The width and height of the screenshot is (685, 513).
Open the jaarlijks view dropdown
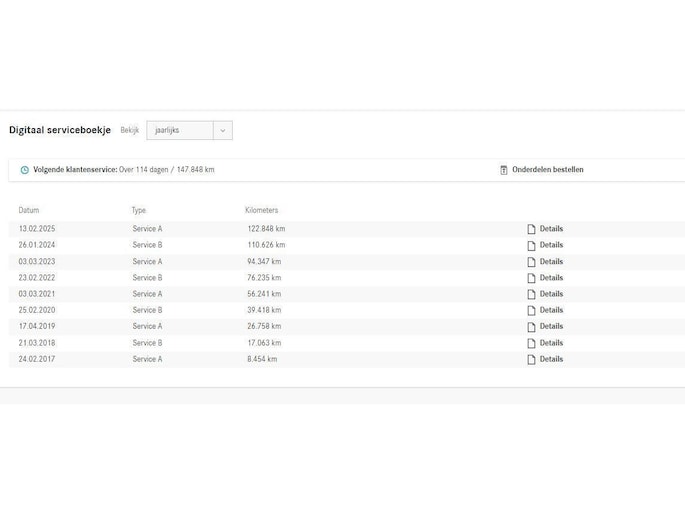(180, 130)
